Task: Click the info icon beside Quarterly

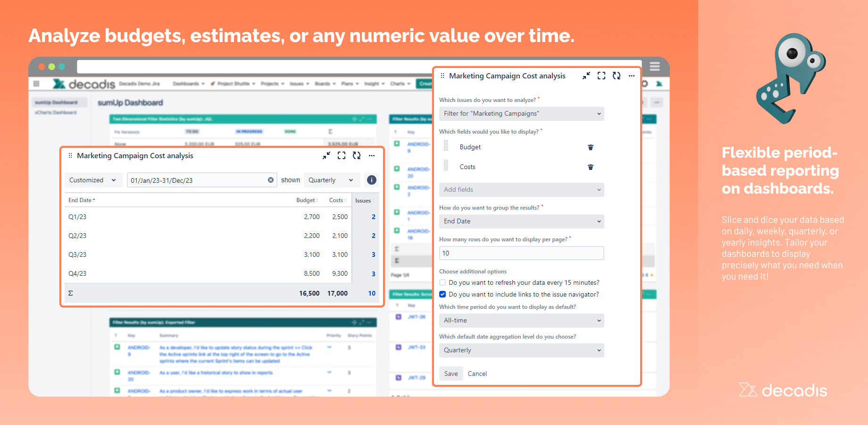Action: click(x=372, y=180)
